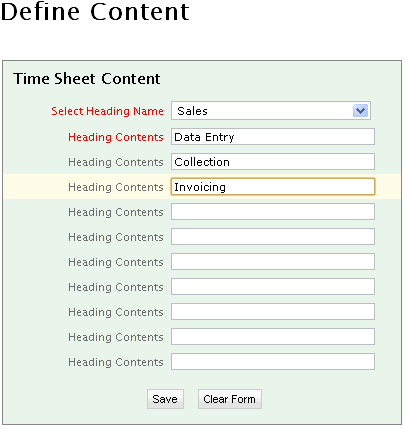The image size is (405, 429).
Task: Select the Heading Name combo box showing Sales
Action: pos(271,111)
